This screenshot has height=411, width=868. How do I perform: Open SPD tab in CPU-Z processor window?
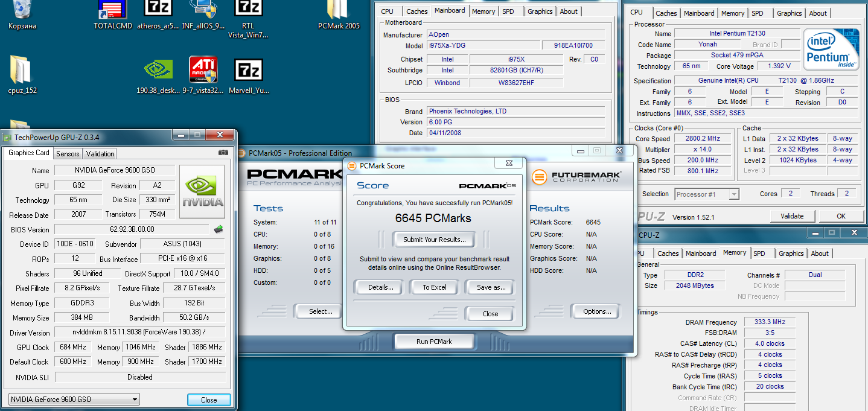(757, 13)
